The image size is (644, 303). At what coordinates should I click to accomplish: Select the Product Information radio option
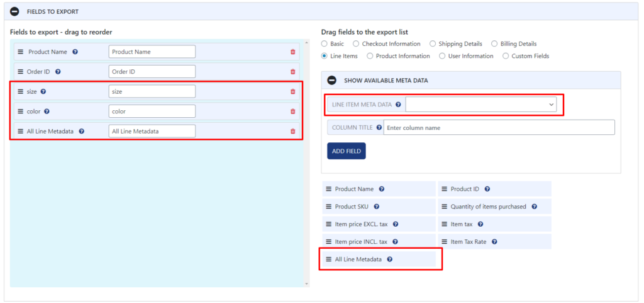[x=370, y=56]
